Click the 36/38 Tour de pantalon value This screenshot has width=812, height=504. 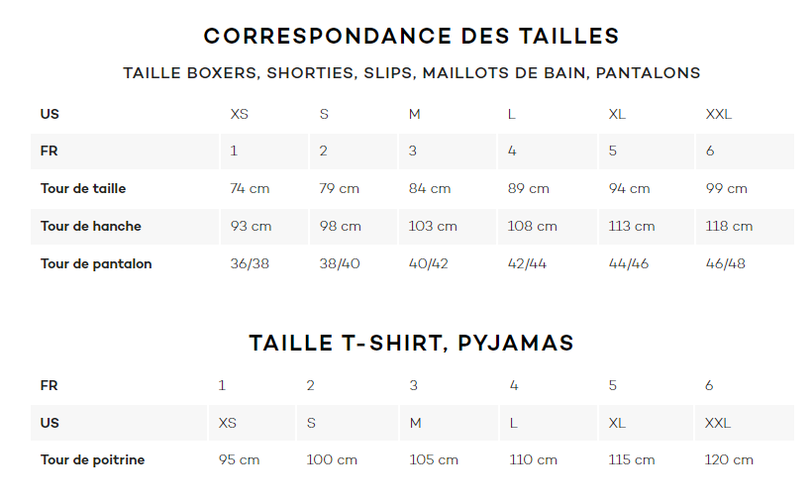coord(250,263)
